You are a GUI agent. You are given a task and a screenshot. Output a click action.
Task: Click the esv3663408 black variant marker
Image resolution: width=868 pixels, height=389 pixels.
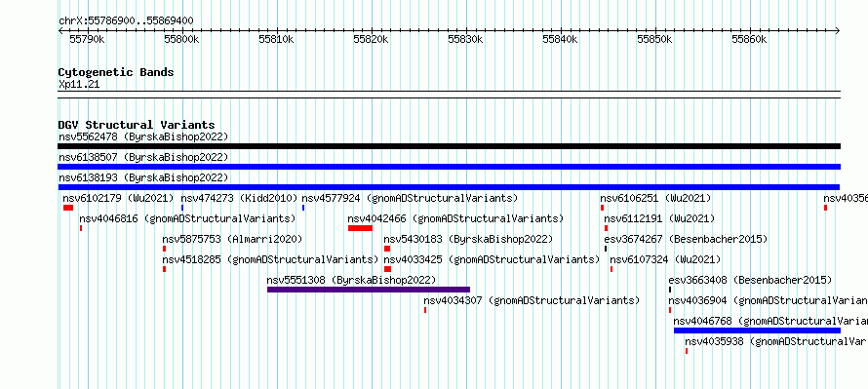[670, 290]
